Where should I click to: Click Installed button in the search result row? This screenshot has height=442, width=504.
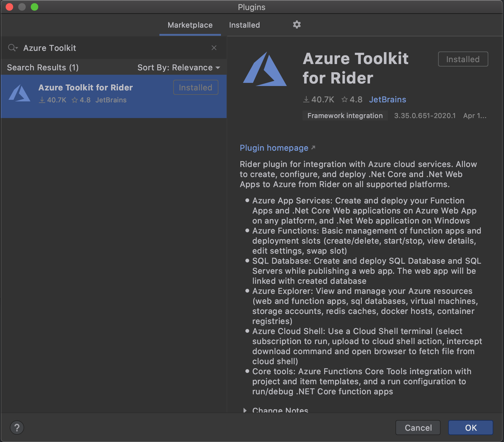click(196, 88)
